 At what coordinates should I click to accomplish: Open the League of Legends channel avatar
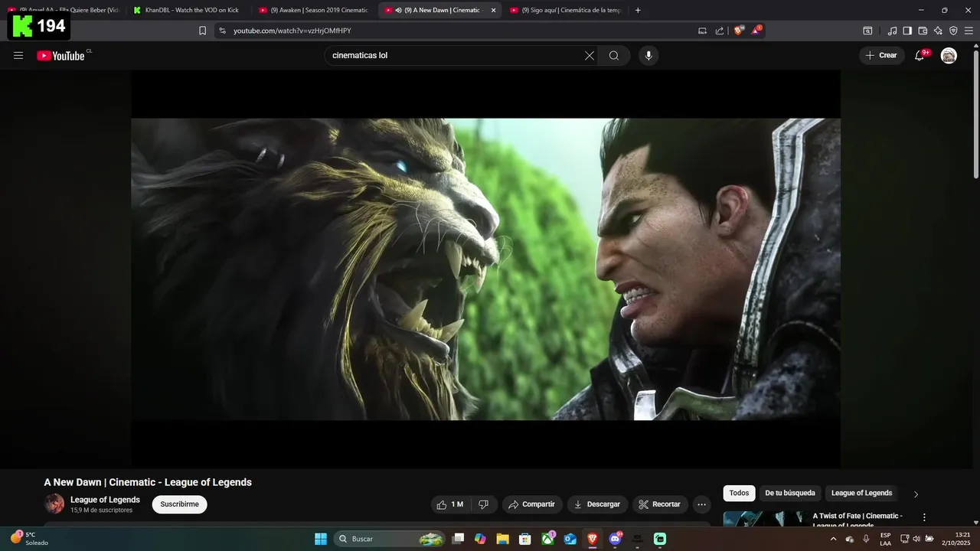(x=54, y=504)
